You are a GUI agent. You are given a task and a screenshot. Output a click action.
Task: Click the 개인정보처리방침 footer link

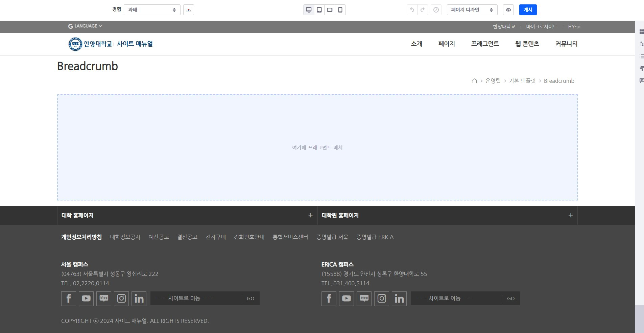tap(81, 237)
